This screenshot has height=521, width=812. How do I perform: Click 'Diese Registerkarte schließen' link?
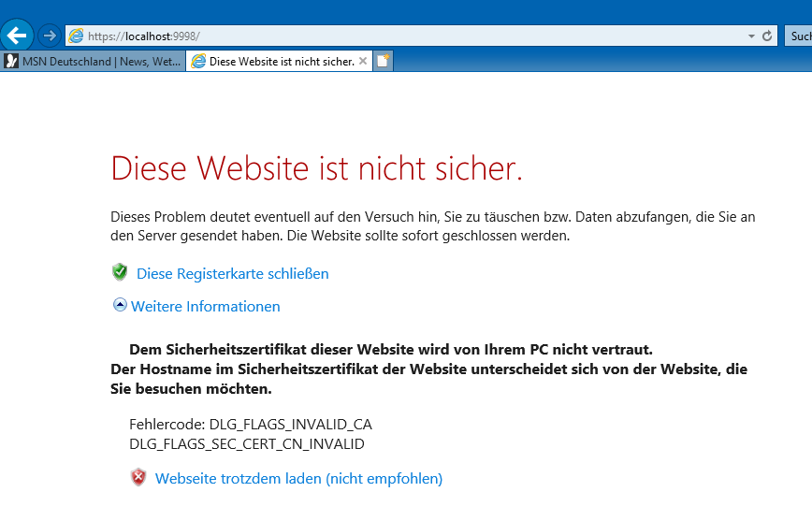(233, 273)
